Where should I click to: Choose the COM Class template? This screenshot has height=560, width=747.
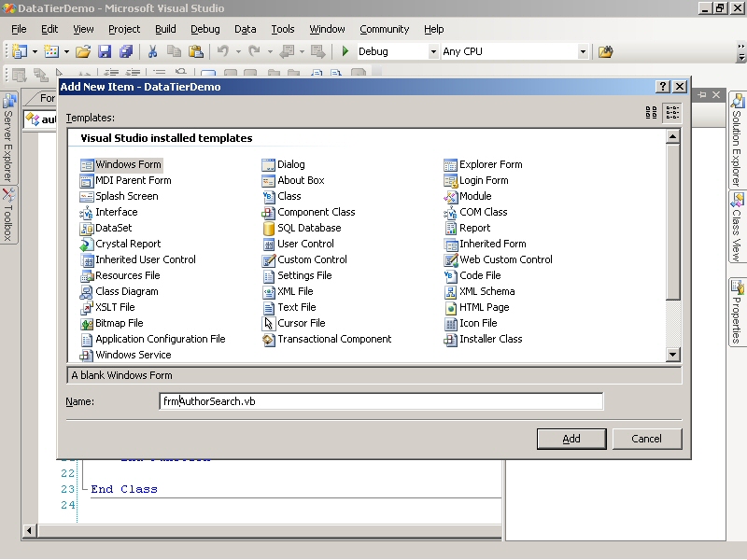(x=475, y=212)
